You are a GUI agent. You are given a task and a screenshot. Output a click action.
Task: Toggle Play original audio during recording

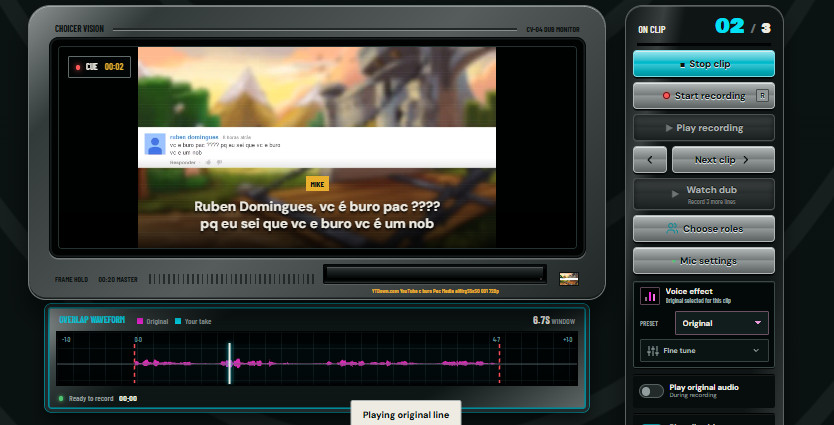pos(651,391)
